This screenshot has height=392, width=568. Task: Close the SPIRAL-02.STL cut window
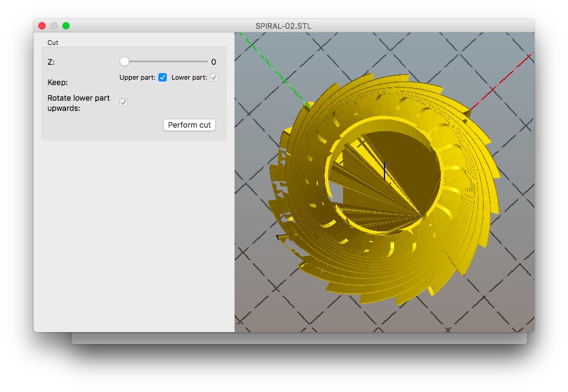point(42,26)
